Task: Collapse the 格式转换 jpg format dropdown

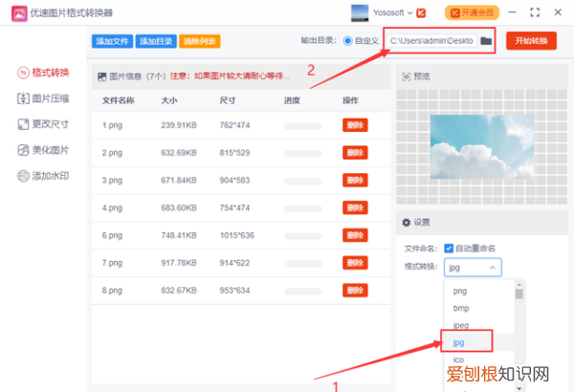Action: click(x=473, y=268)
